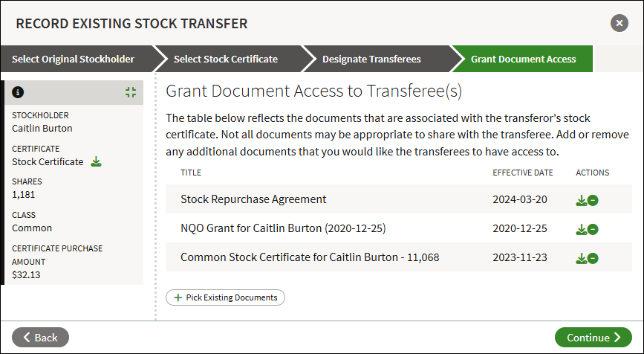Click the info icon in summary panel
The width and height of the screenshot is (644, 354).
point(18,92)
